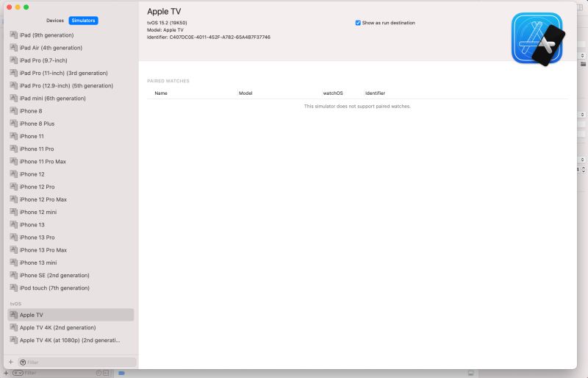Click the iPhone 11 Pro simulator icon
The width and height of the screenshot is (588, 378).
click(x=14, y=149)
